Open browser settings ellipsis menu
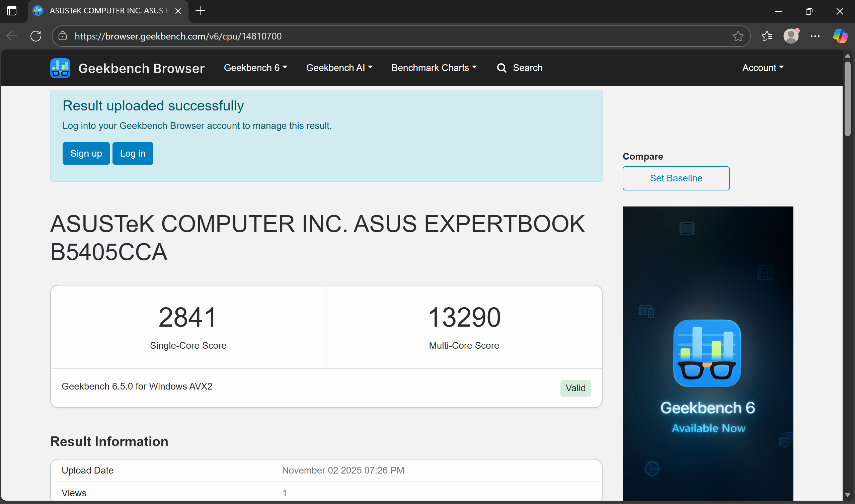Viewport: 855px width, 504px height. (815, 36)
